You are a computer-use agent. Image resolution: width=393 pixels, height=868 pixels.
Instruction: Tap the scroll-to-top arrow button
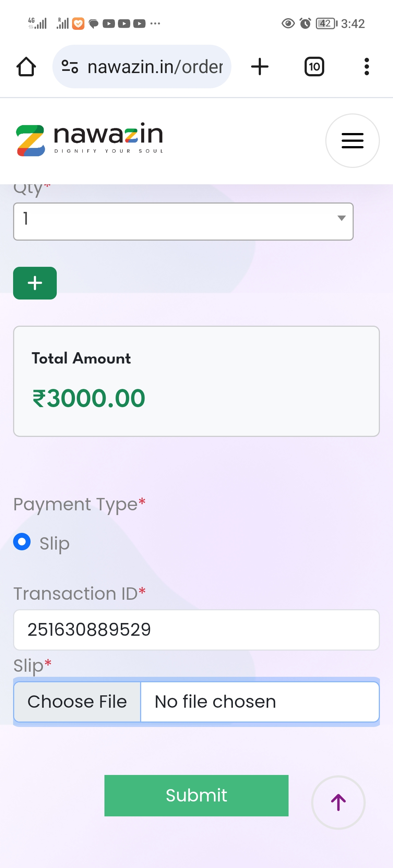338,803
